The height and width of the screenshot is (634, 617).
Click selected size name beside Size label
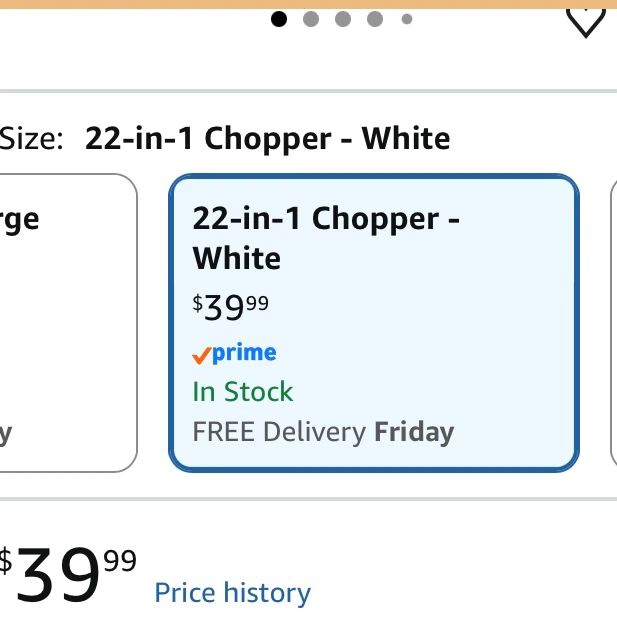click(x=268, y=139)
